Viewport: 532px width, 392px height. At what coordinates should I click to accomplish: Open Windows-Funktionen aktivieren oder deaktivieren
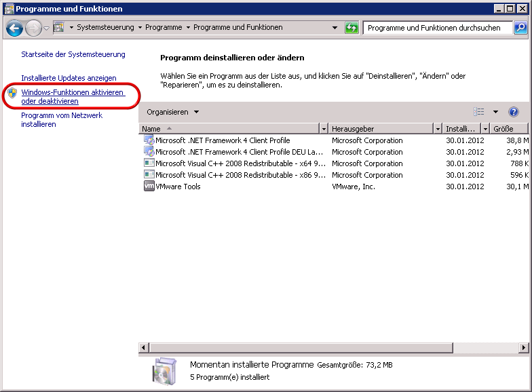tap(73, 96)
